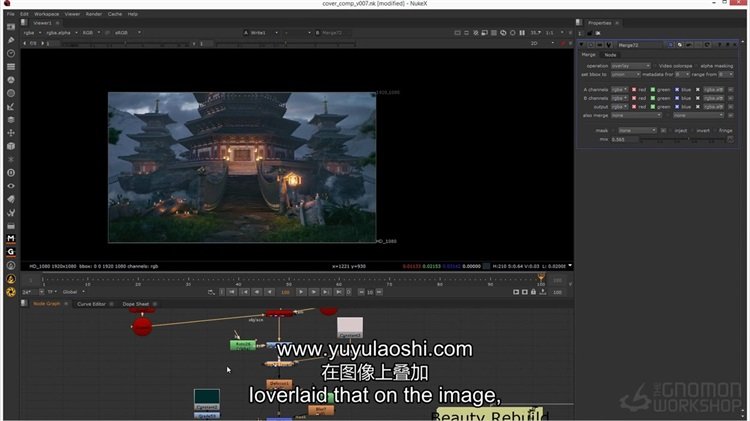This screenshot has width=750, height=421.
Task: Toggle green checkbox in A channels row
Action: (x=652, y=89)
